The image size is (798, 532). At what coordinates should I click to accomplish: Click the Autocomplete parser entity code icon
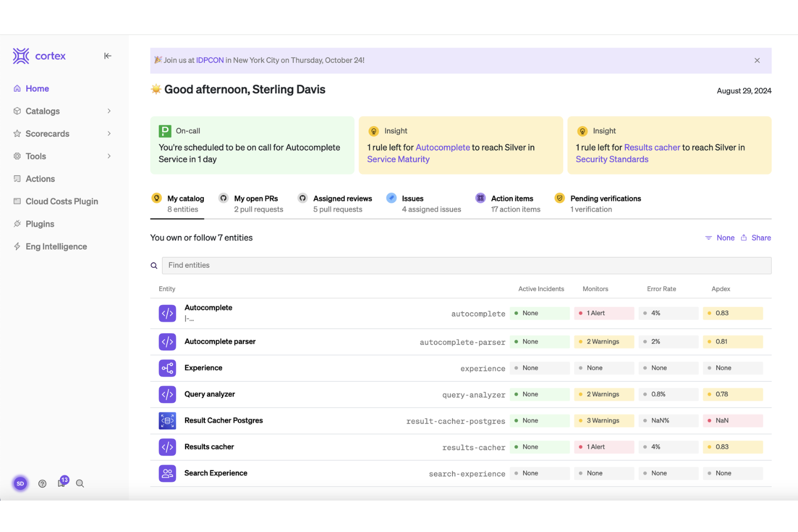(167, 342)
